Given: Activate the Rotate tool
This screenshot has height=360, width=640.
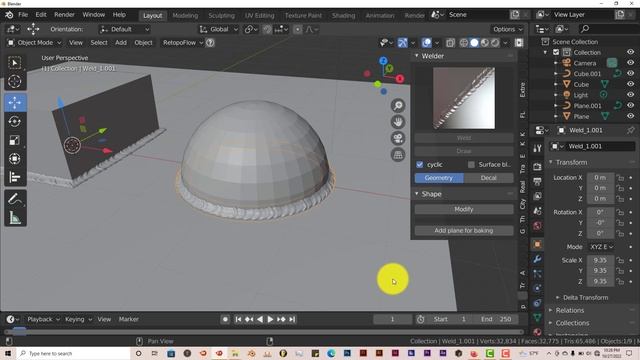Looking at the screenshot, I should pyautogui.click(x=15, y=121).
